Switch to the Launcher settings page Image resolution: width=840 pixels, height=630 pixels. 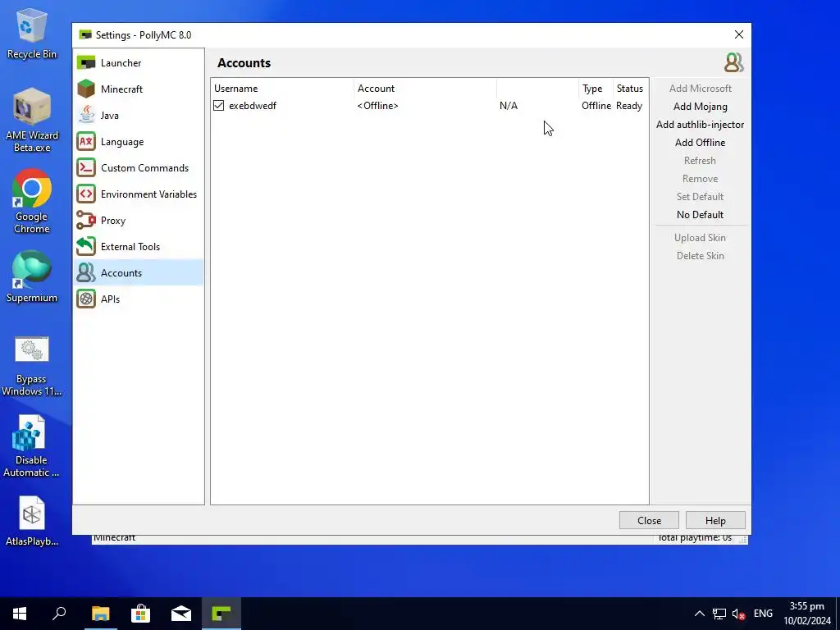pyautogui.click(x=138, y=62)
